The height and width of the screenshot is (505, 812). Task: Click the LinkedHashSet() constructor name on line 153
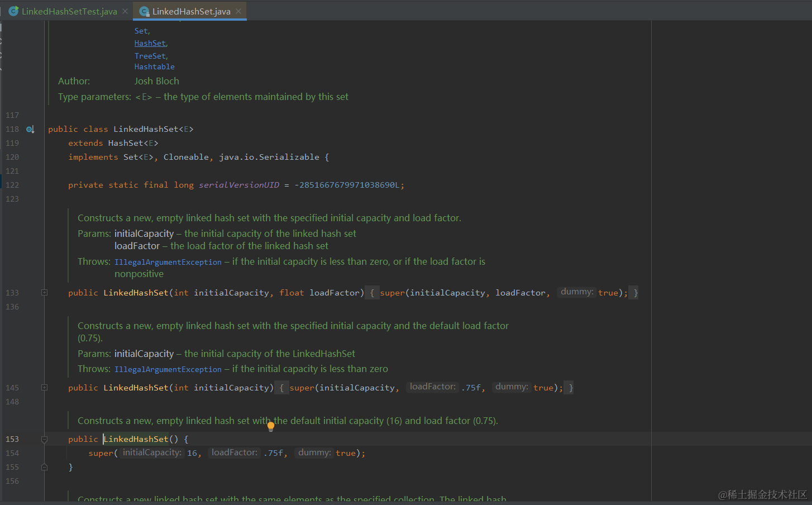136,439
